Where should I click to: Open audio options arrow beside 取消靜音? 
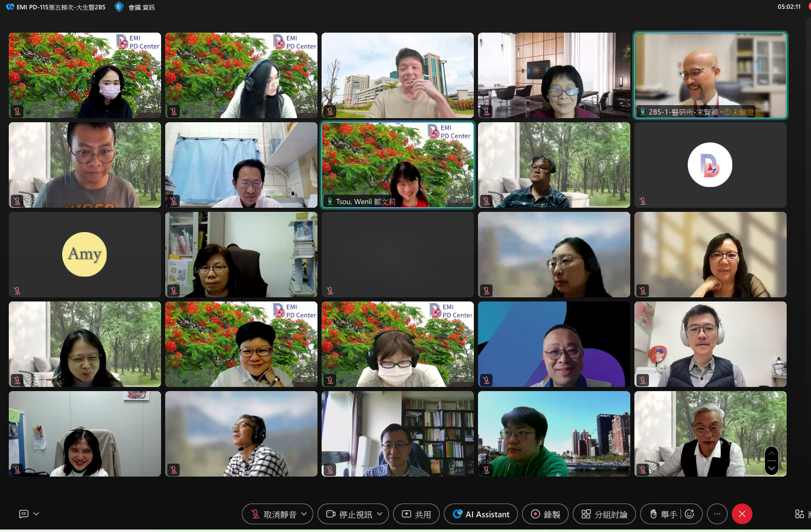click(x=304, y=514)
